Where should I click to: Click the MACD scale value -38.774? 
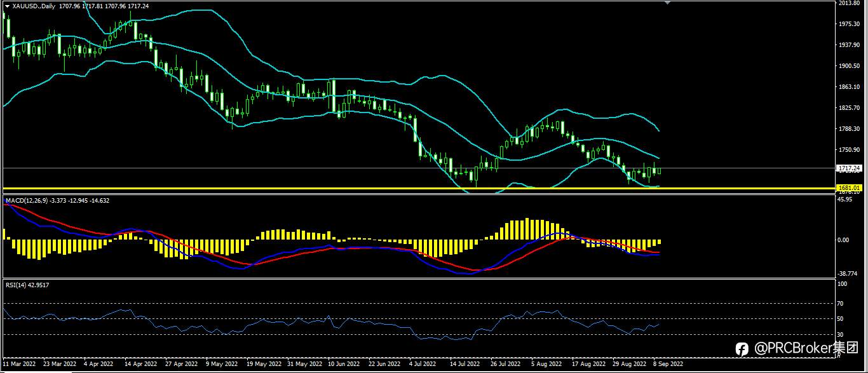coord(848,273)
